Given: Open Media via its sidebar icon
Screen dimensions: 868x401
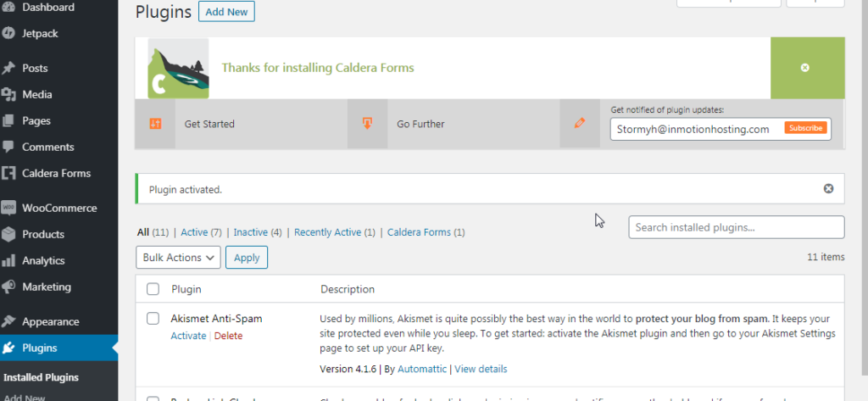Looking at the screenshot, I should (9, 94).
